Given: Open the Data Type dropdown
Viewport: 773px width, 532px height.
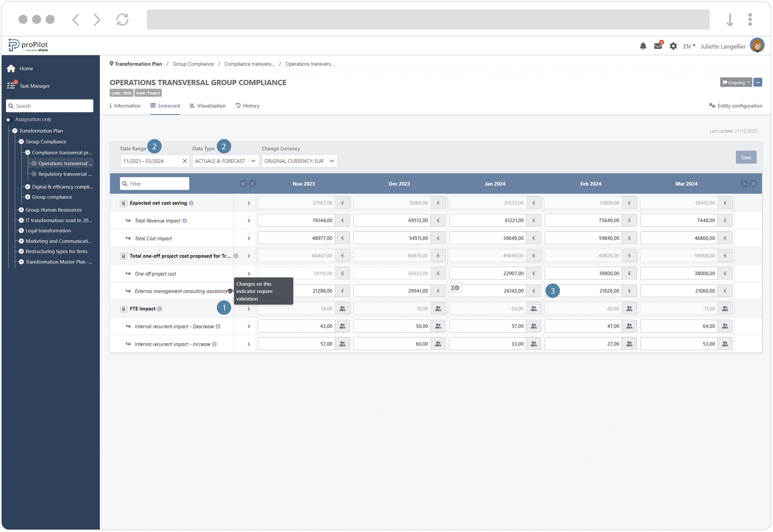Looking at the screenshot, I should pos(225,161).
